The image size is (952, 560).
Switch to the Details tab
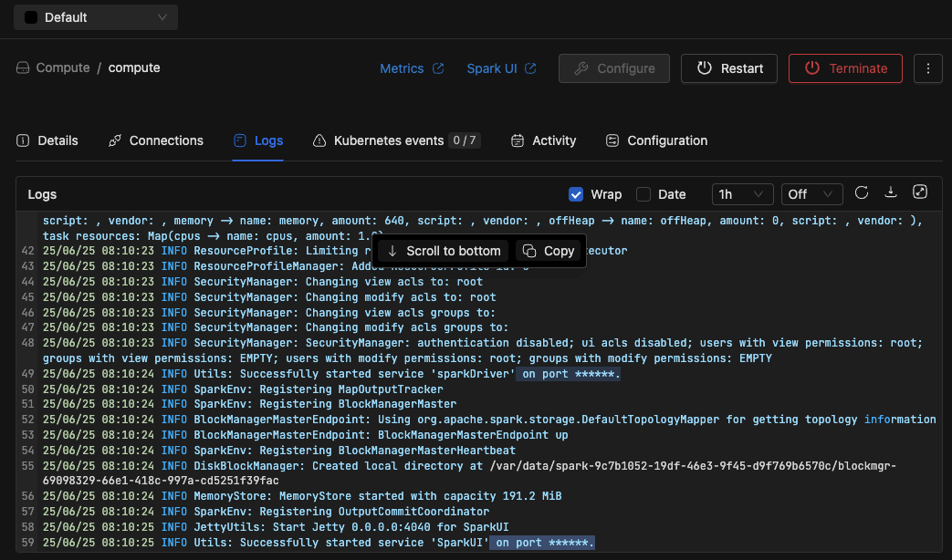[47, 140]
